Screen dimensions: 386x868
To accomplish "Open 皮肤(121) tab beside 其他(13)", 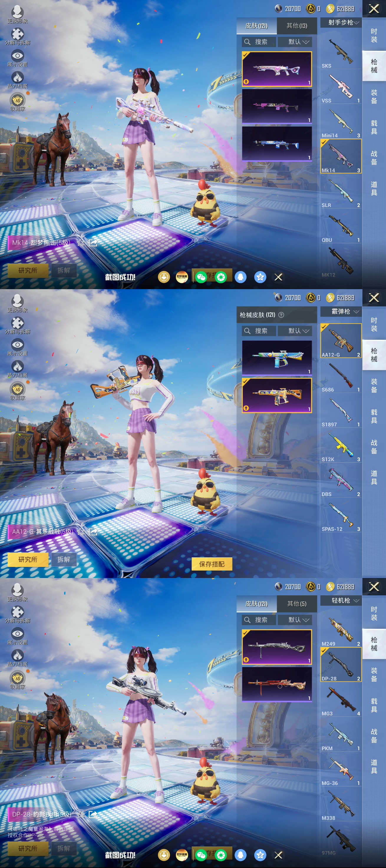I will tap(257, 26).
